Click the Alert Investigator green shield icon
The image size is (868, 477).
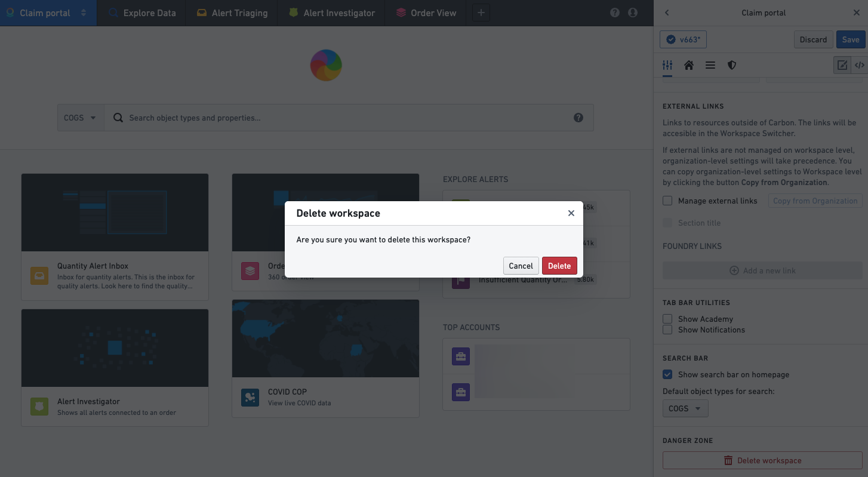click(39, 407)
